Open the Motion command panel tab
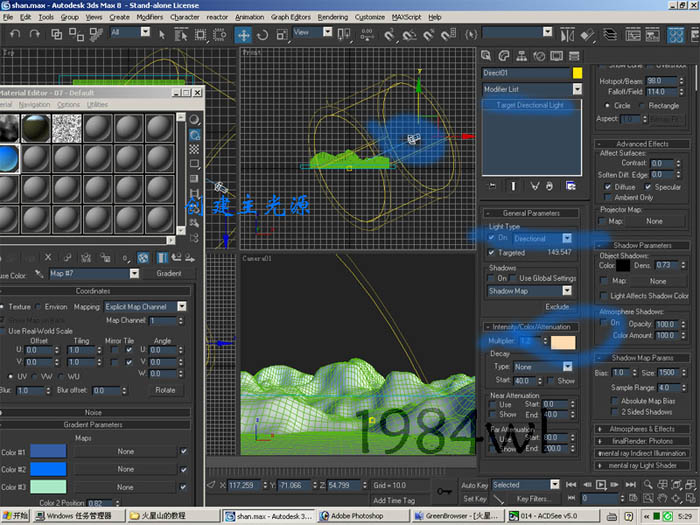Viewport: 700px width, 525px height. click(x=539, y=56)
